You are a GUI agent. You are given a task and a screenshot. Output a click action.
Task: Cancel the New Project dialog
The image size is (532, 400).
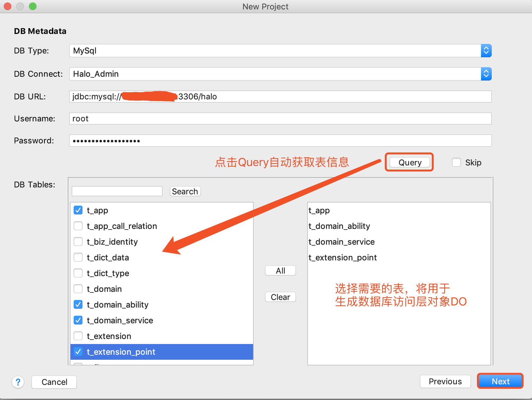pos(54,382)
